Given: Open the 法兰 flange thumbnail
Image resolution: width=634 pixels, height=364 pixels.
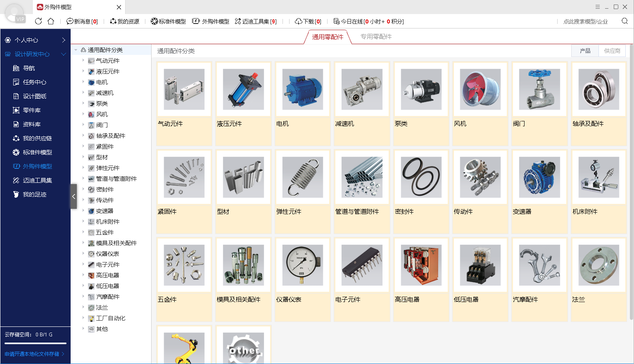Looking at the screenshot, I should coord(598,265).
